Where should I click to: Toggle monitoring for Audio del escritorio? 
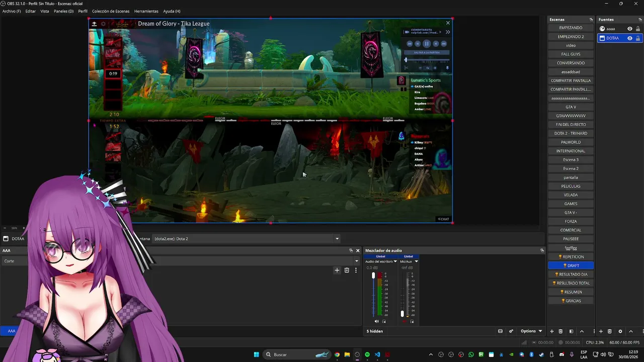point(384,321)
